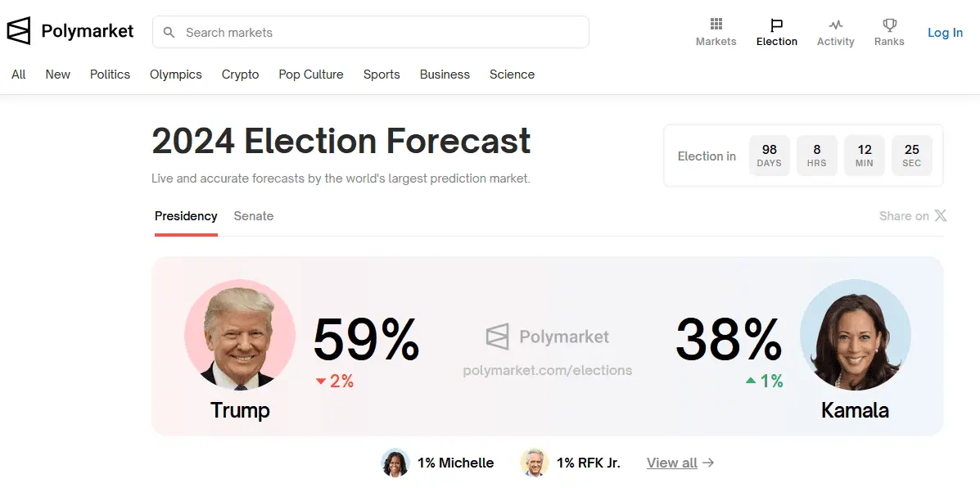Click the search magnifier icon
The image size is (980, 488).
coord(169,33)
